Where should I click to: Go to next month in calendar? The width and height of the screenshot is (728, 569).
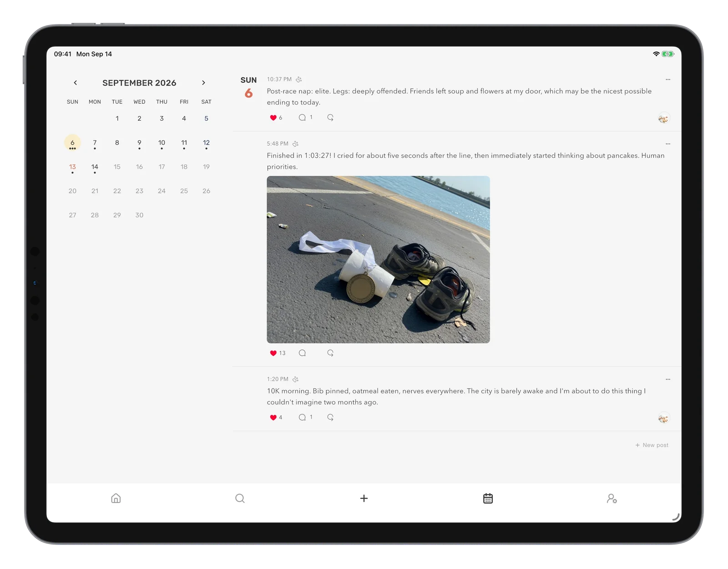(x=203, y=83)
